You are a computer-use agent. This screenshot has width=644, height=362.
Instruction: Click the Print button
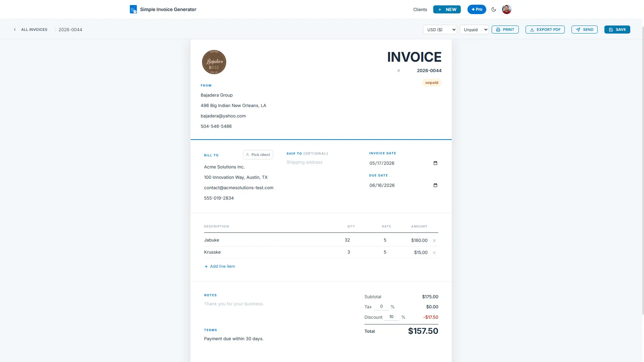[505, 30]
